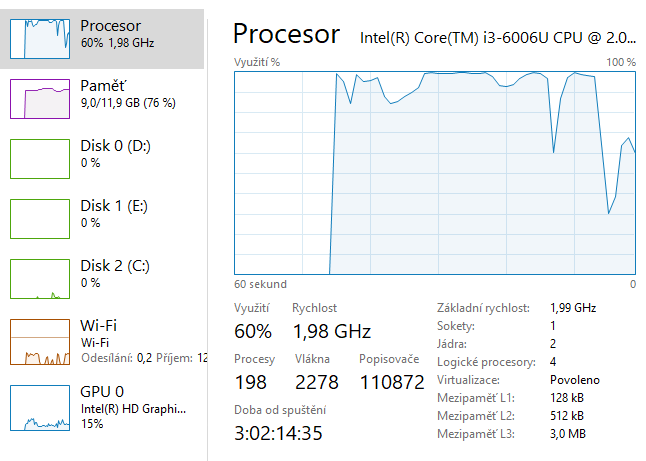
Task: Click the 60% Využití value
Action: [x=253, y=331]
